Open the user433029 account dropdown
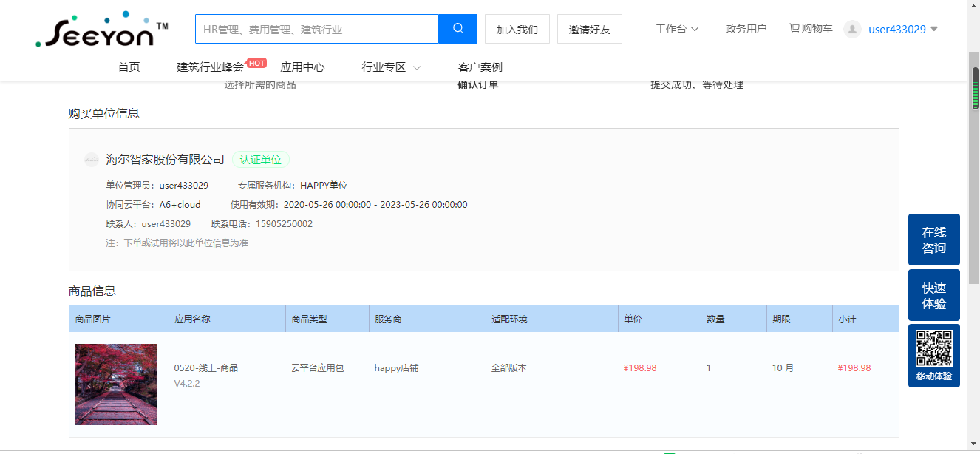The image size is (980, 454). tap(903, 30)
